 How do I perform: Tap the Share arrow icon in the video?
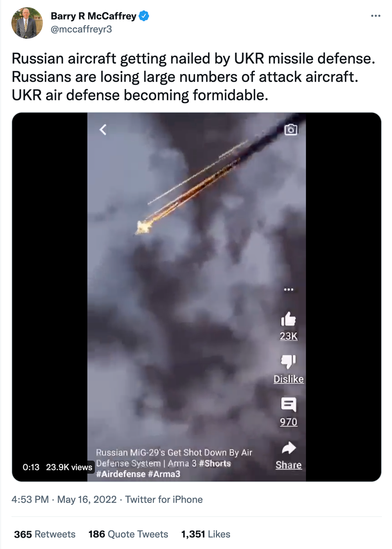tap(288, 448)
